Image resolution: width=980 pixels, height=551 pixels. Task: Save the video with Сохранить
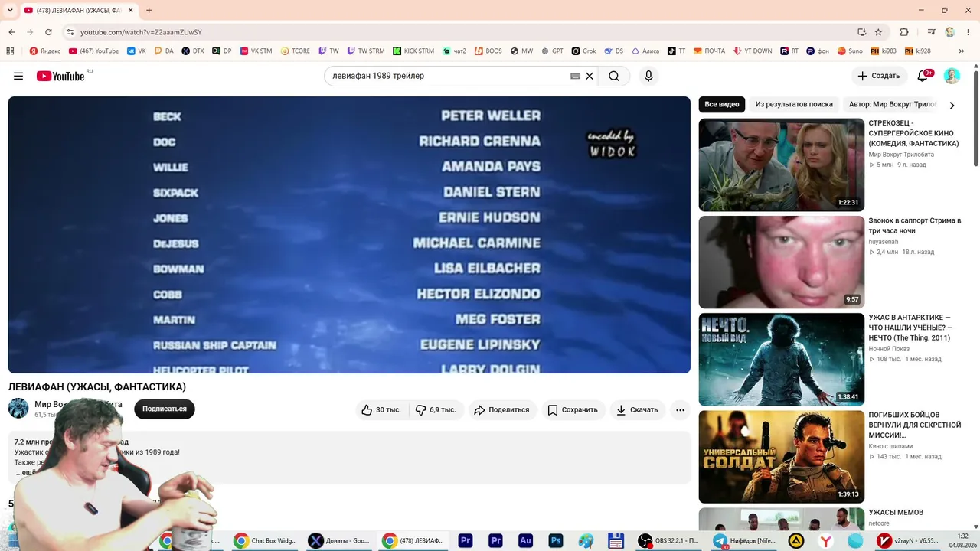(573, 409)
